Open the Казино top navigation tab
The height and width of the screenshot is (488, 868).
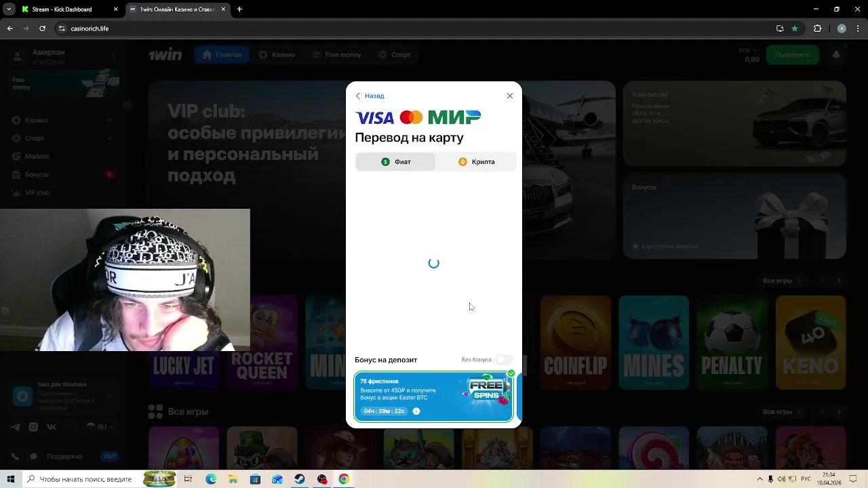[277, 55]
